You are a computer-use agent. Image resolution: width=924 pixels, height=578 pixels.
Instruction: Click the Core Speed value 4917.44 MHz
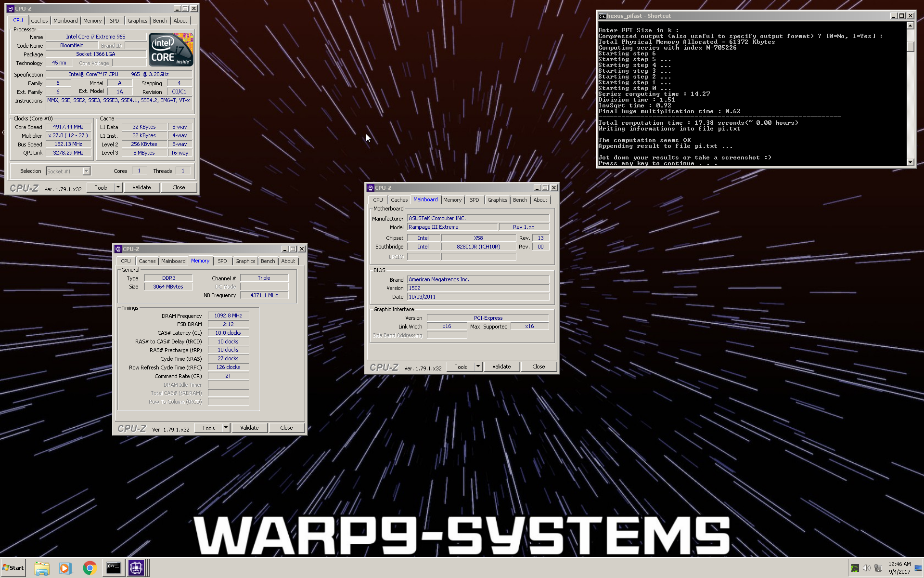pyautogui.click(x=68, y=127)
